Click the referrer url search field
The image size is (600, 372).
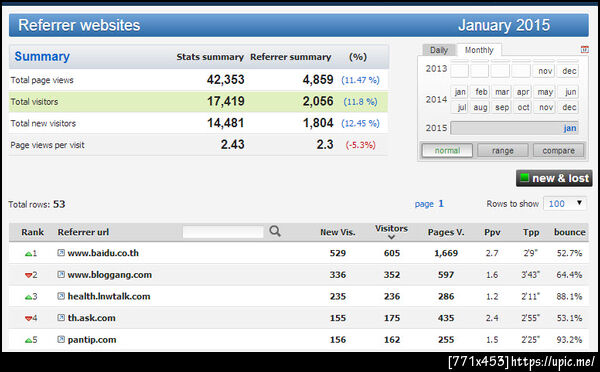pos(223,232)
